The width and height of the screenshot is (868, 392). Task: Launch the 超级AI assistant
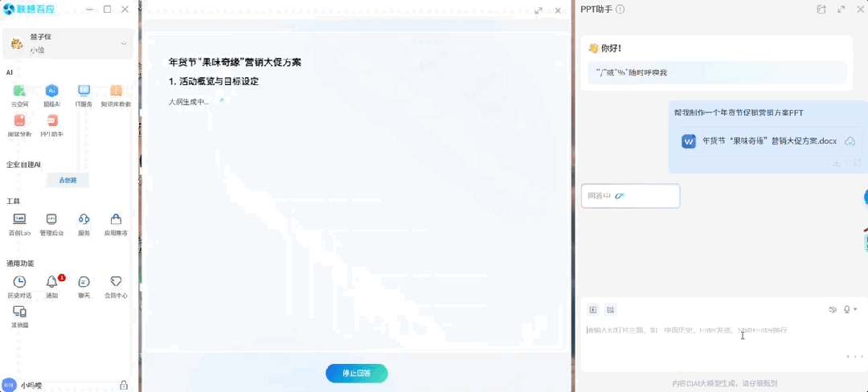click(x=51, y=95)
